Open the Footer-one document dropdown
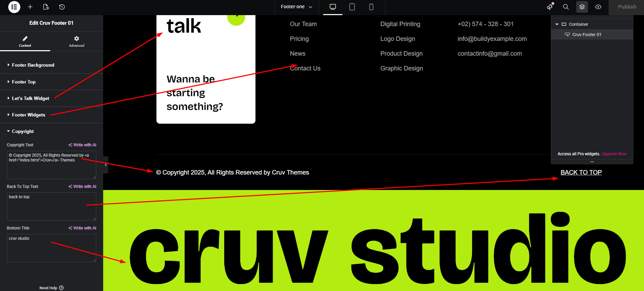 point(296,7)
